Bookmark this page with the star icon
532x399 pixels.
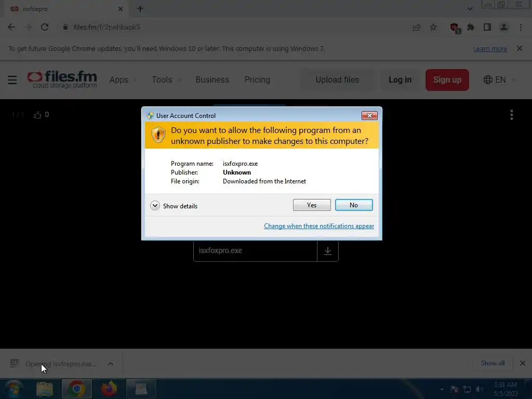(433, 27)
